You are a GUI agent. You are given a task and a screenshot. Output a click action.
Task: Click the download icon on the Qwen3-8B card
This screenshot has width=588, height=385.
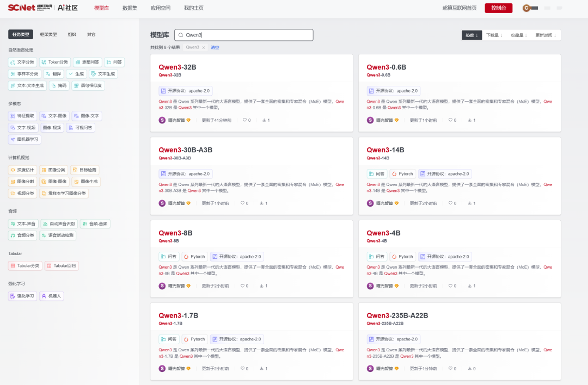click(262, 285)
